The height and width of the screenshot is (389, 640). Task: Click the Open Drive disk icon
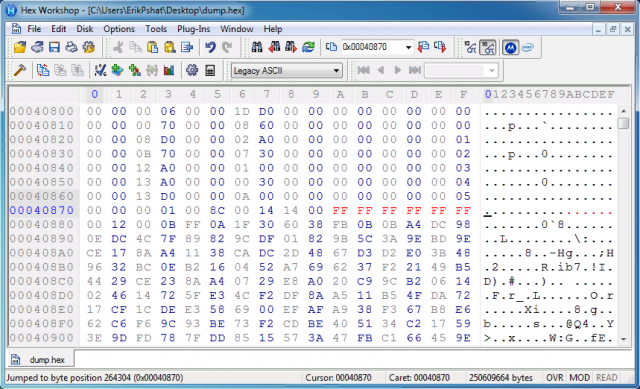[x=37, y=47]
